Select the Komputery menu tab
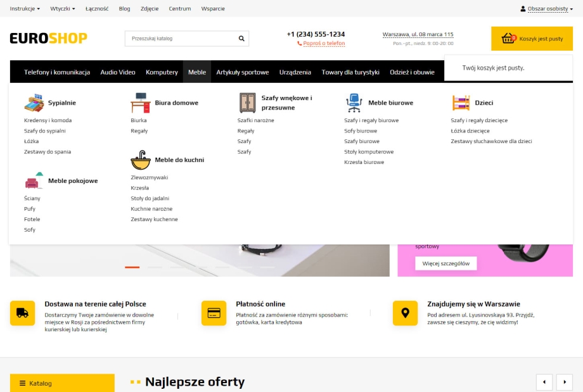The image size is (583, 392). (x=162, y=72)
